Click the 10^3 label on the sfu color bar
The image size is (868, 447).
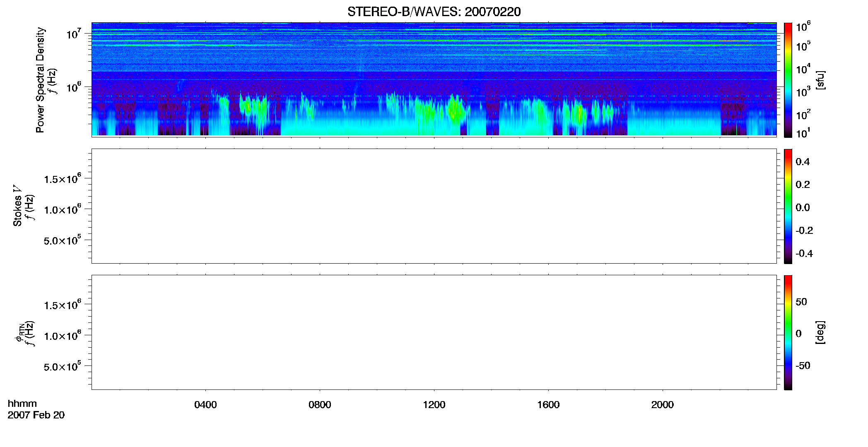803,92
